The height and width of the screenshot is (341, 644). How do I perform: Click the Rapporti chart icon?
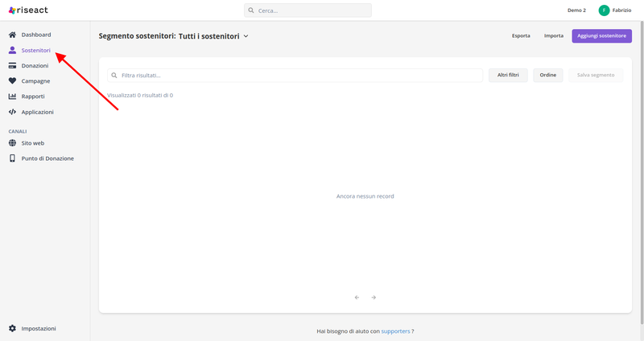point(12,97)
